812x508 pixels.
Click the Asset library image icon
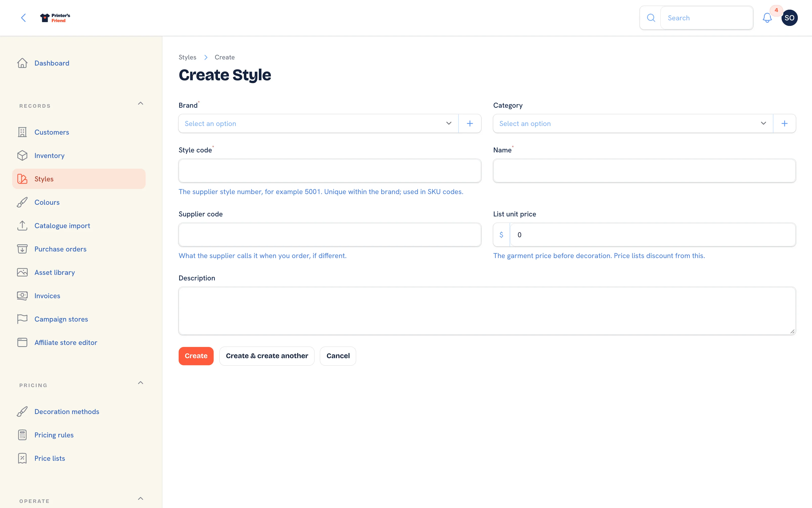click(x=22, y=272)
